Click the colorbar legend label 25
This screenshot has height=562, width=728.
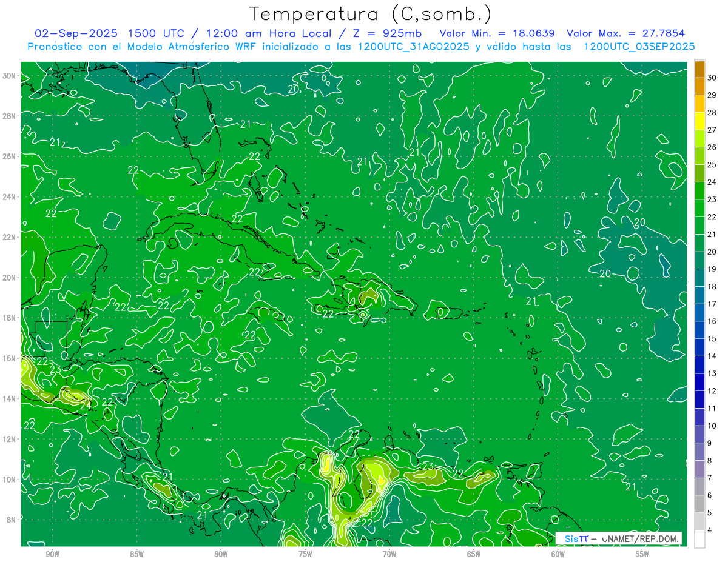(x=712, y=164)
